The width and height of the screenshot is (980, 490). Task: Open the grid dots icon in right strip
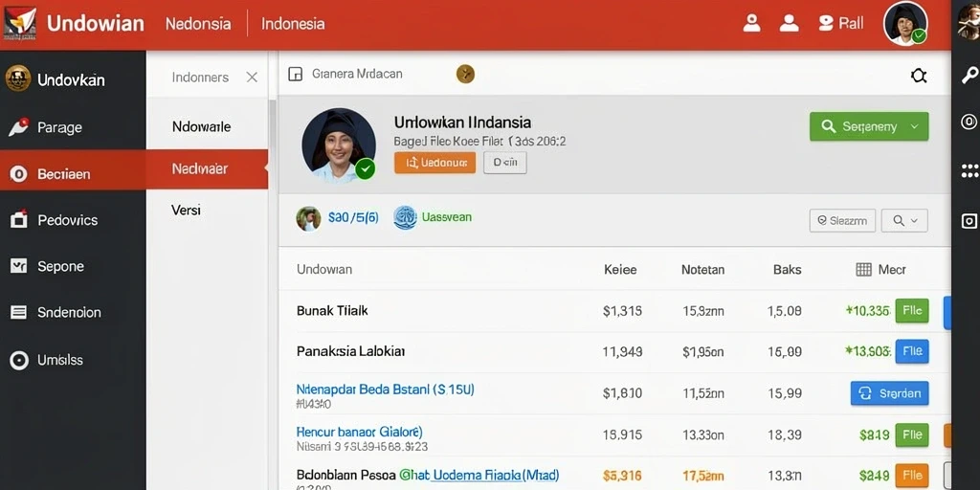tap(969, 170)
